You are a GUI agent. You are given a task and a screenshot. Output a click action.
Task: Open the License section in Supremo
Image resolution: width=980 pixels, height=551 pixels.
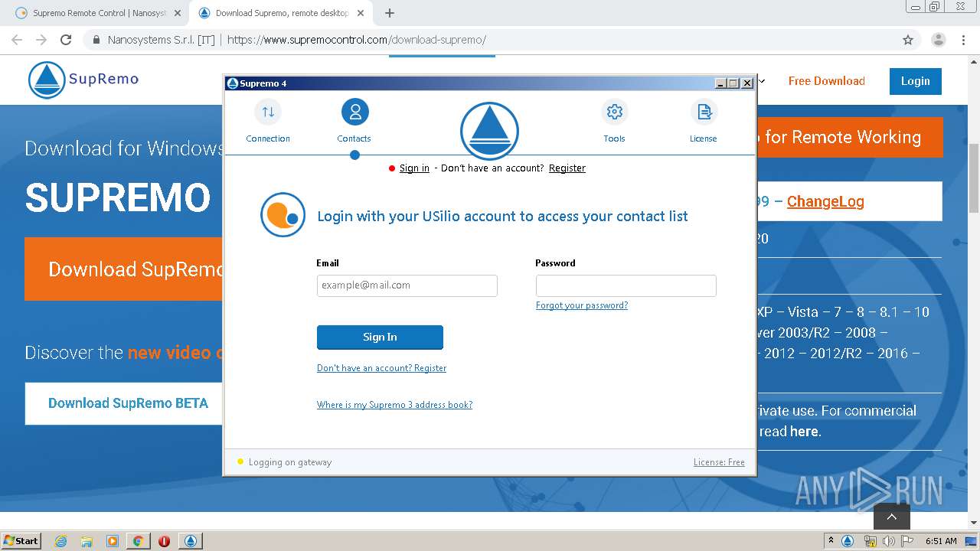(703, 122)
